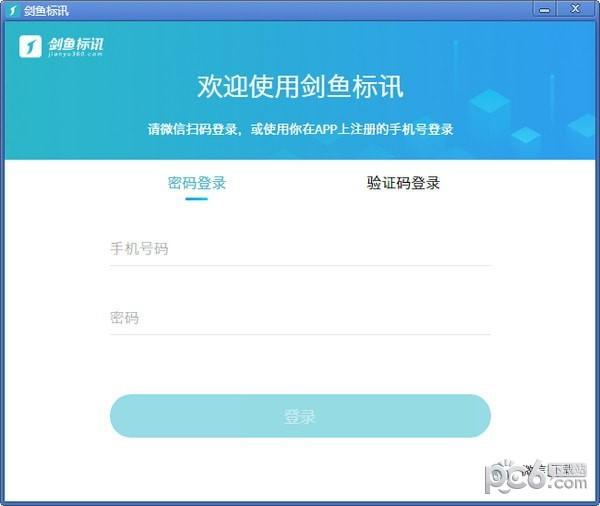Switch to the 密码登录 tab

(x=197, y=183)
